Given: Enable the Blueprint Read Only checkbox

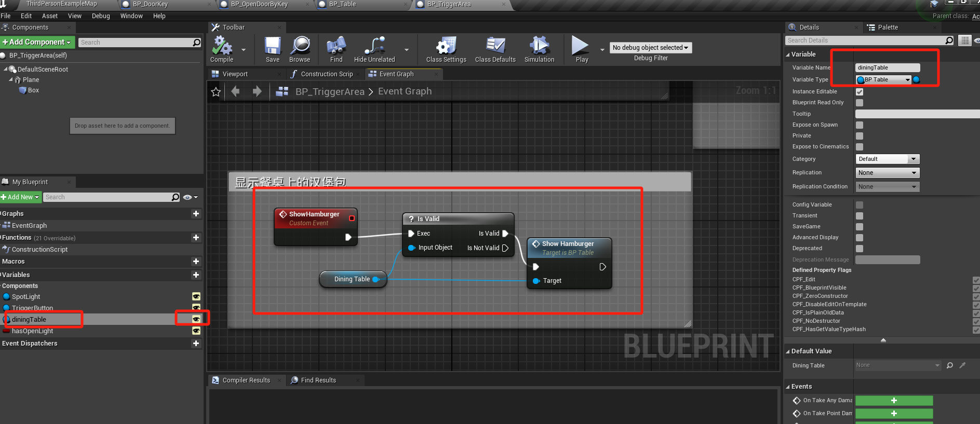Looking at the screenshot, I should (x=860, y=103).
